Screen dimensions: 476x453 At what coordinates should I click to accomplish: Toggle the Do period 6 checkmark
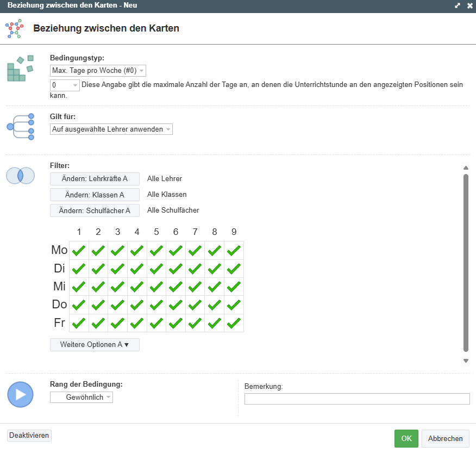tap(176, 305)
